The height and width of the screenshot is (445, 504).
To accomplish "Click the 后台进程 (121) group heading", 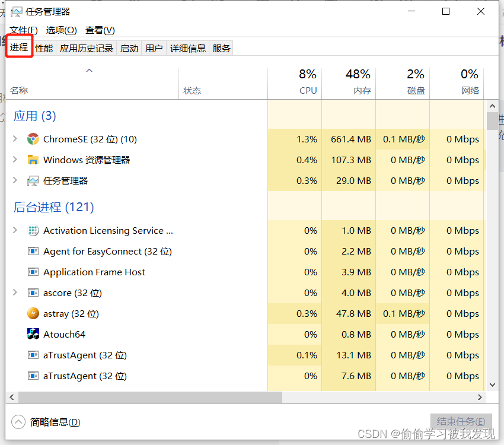I will tap(54, 207).
